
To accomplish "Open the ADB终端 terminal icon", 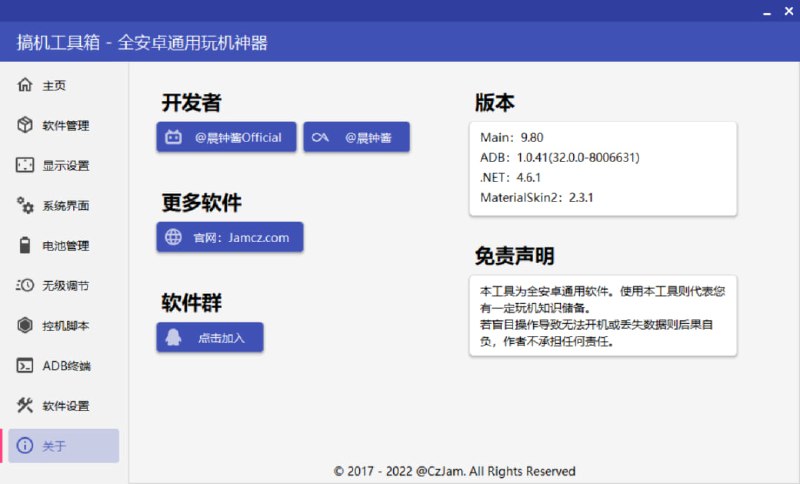I will (x=25, y=365).
